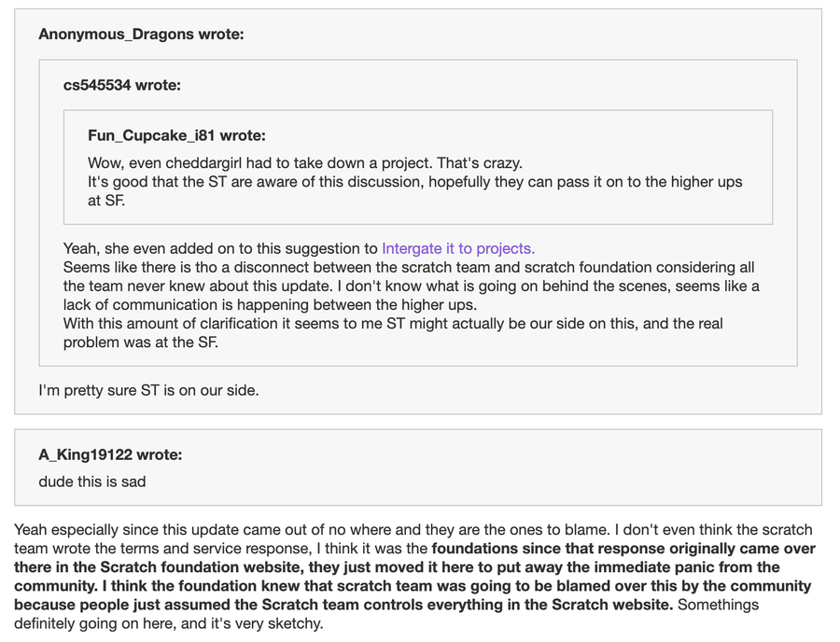840x642 pixels.
Task: Click "I'm pretty sure ST is on our side."
Action: coord(148,390)
